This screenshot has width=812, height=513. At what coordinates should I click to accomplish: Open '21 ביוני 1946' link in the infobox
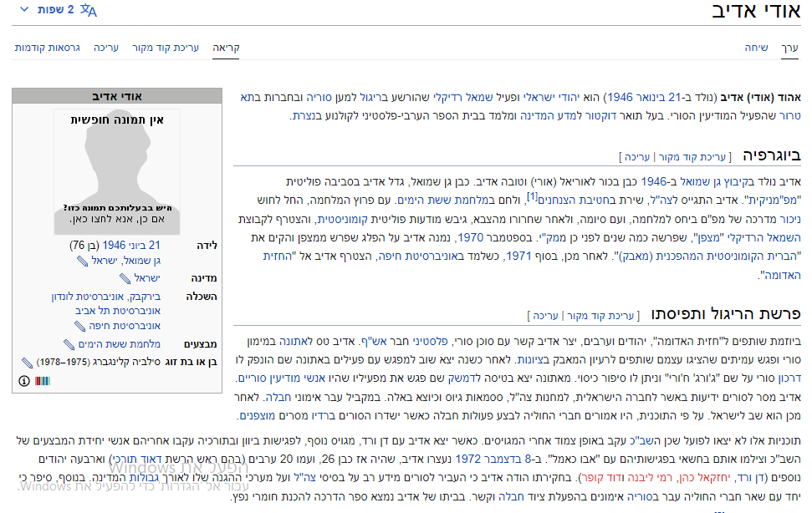[131, 246]
